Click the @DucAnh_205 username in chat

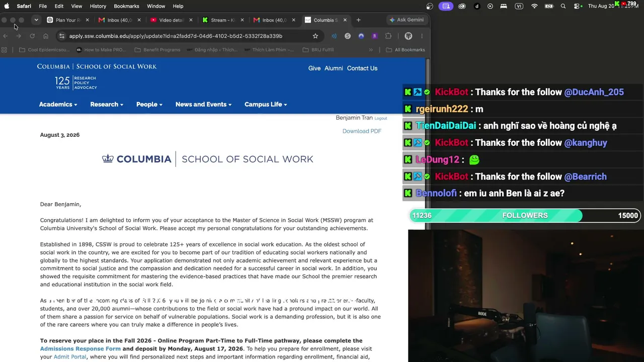(x=594, y=92)
